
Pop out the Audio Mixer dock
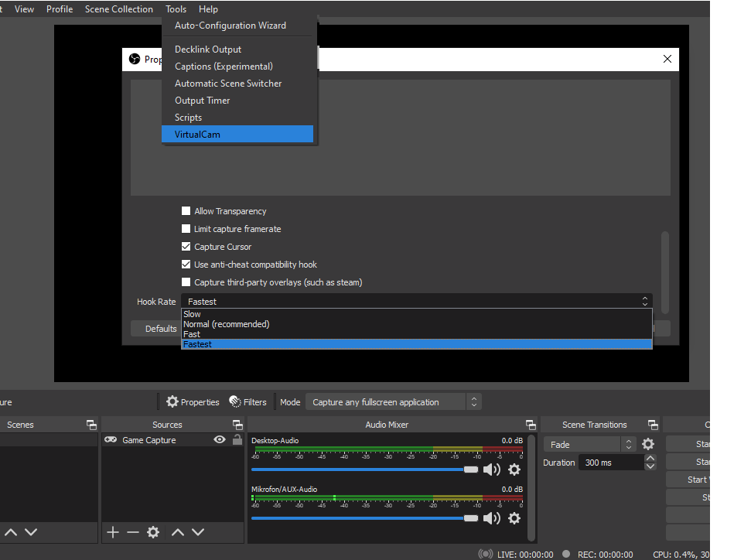531,425
